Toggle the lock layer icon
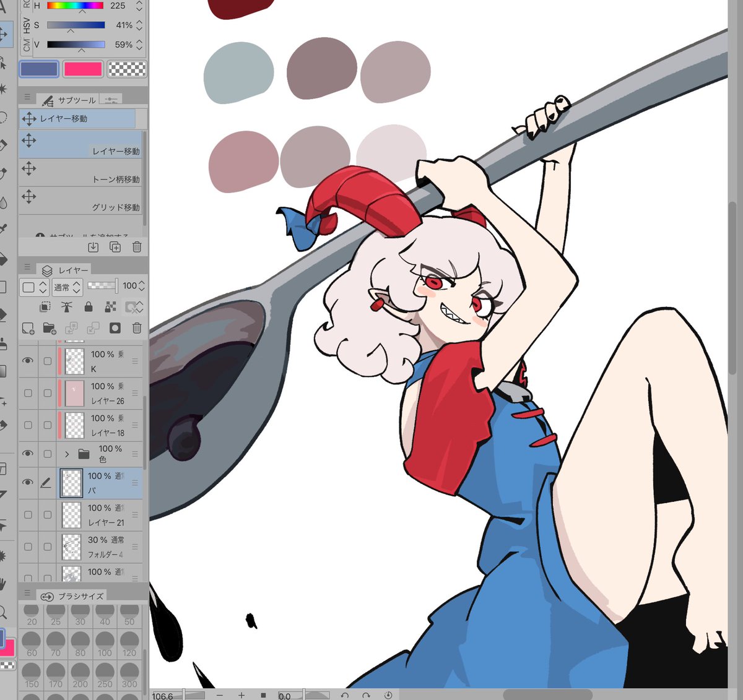 click(89, 307)
